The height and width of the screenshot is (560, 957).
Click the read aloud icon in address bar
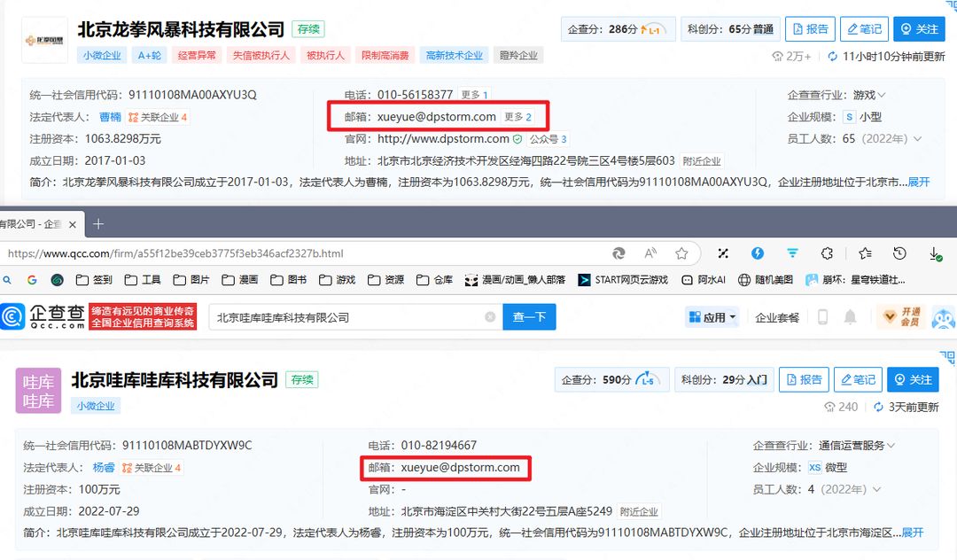click(650, 253)
